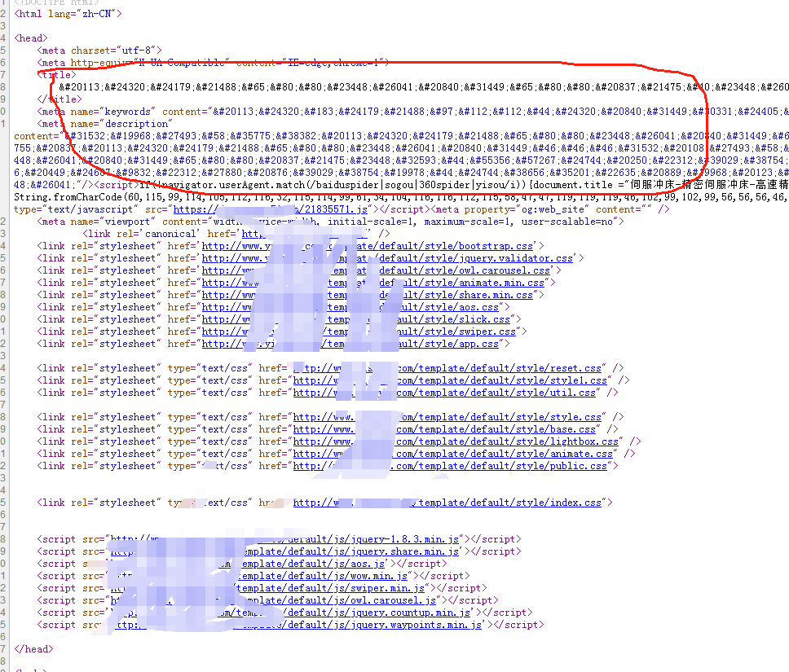Open the public.css stylesheet link
789x672 pixels.
tap(451, 466)
